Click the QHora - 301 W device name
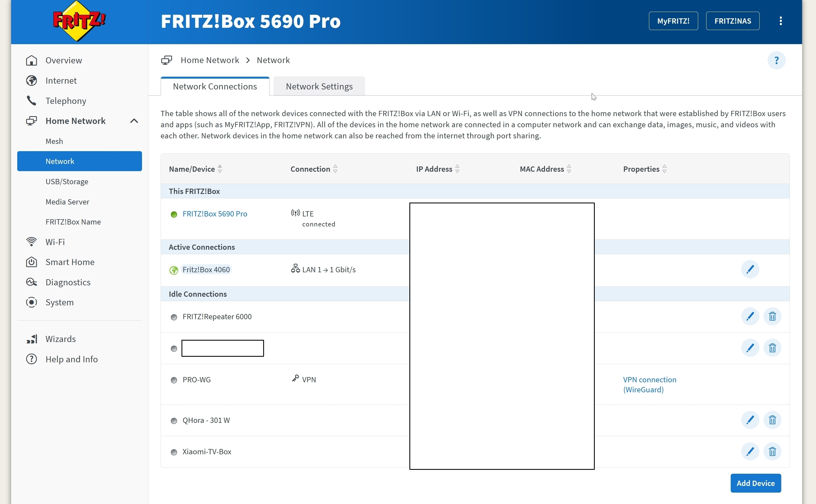Image resolution: width=816 pixels, height=504 pixels. [206, 420]
